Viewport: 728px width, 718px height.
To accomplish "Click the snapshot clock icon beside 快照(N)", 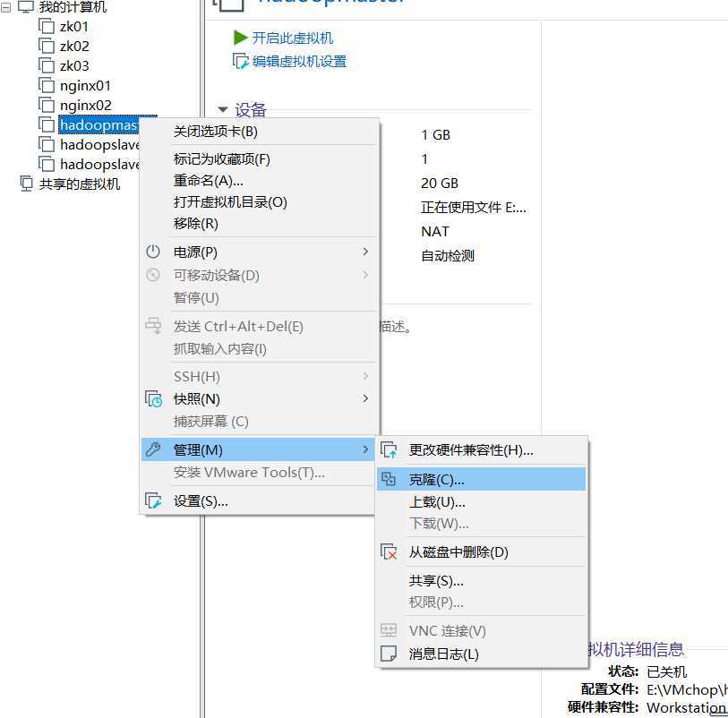I will click(x=153, y=398).
